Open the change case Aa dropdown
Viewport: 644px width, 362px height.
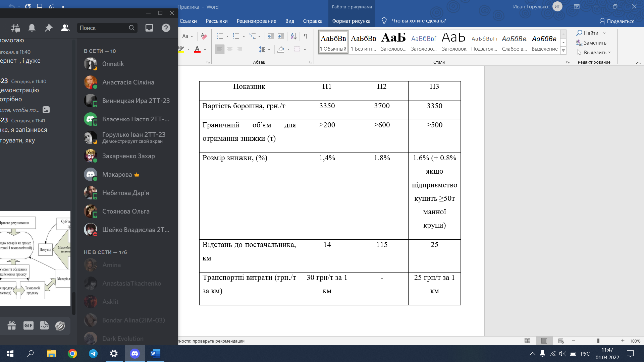[x=187, y=36]
